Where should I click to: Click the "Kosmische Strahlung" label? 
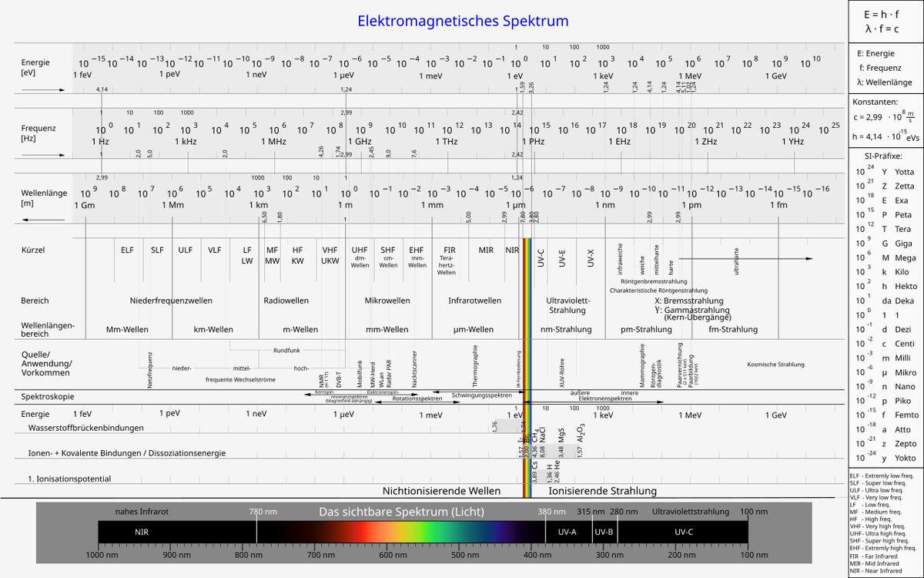[x=776, y=365]
